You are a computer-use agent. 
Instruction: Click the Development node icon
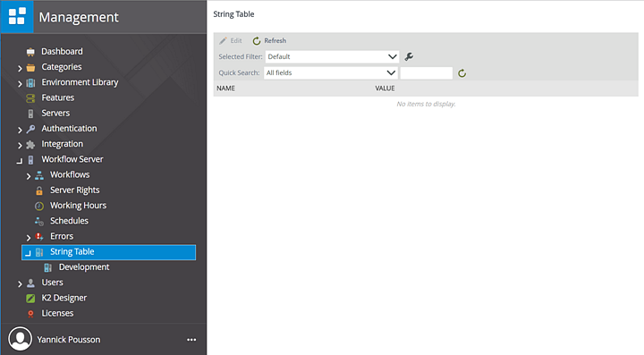coord(47,268)
